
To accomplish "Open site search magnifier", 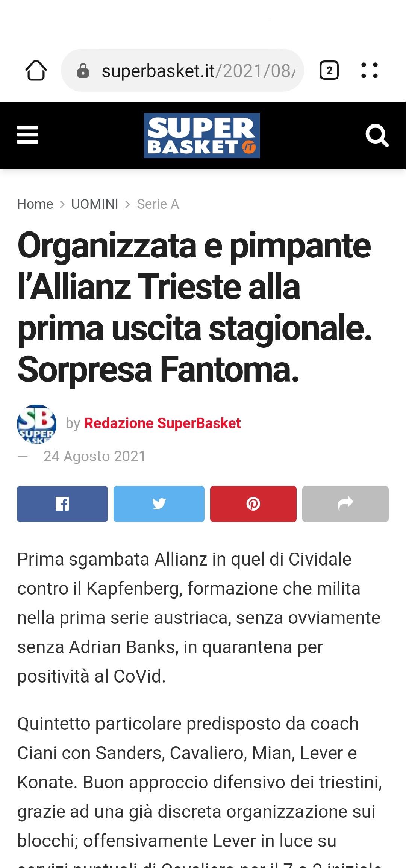I will [x=377, y=135].
